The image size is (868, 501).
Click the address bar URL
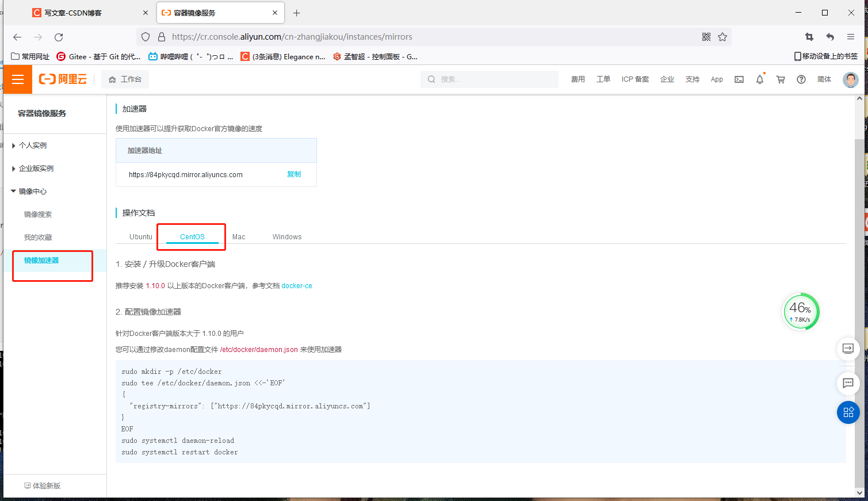pyautogui.click(x=292, y=37)
